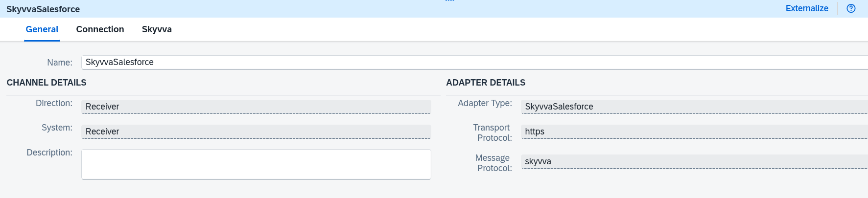Viewport: 868px width, 198px height.
Task: Click the Externalize link
Action: [807, 8]
